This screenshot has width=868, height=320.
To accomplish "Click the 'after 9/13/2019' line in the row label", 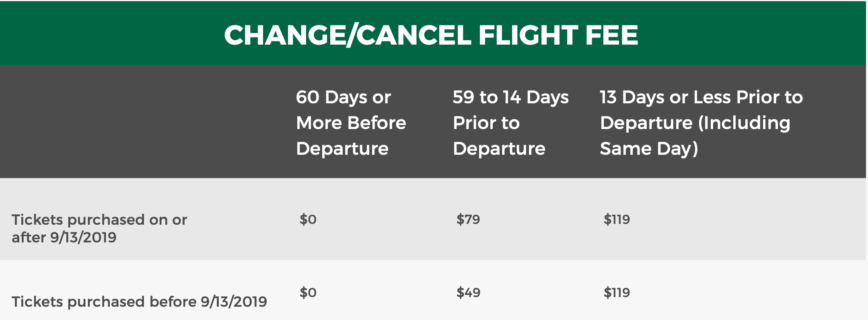I will tap(64, 238).
